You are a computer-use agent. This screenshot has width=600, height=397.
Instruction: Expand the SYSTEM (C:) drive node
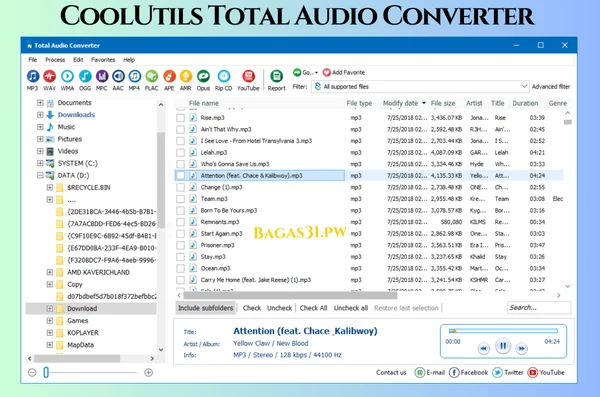point(40,163)
